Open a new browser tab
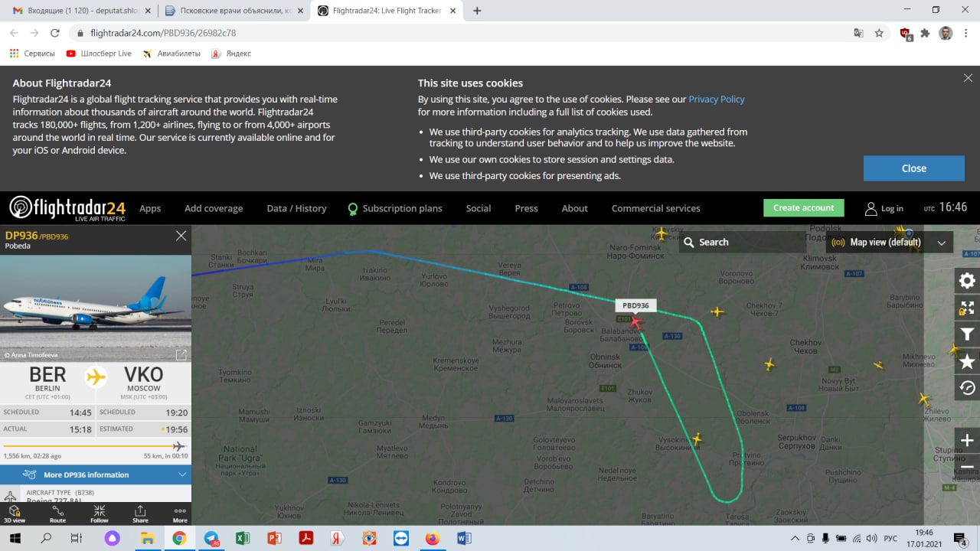Viewport: 980px width, 551px height. 477,11
